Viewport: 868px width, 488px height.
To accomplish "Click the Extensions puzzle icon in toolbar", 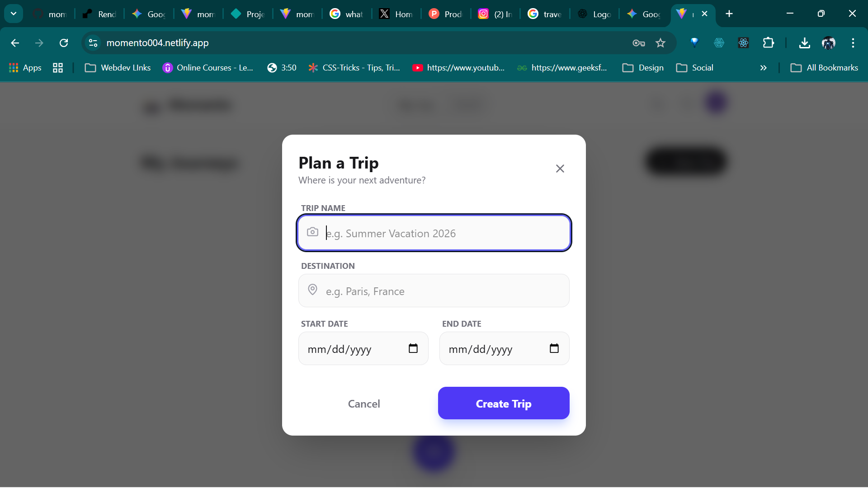I will tap(769, 43).
